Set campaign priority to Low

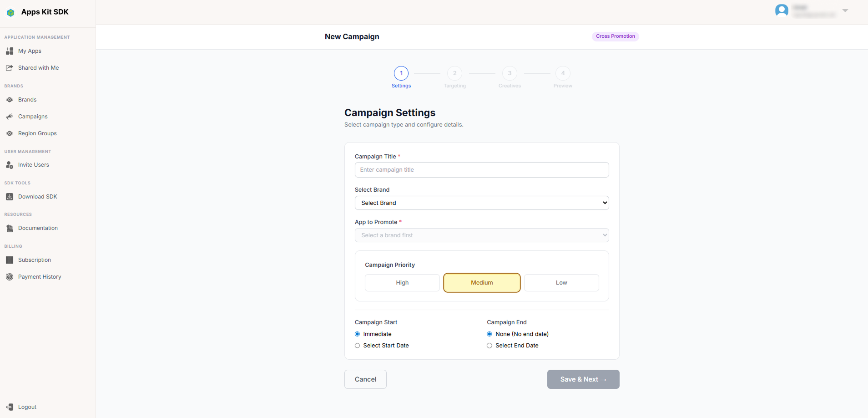561,283
